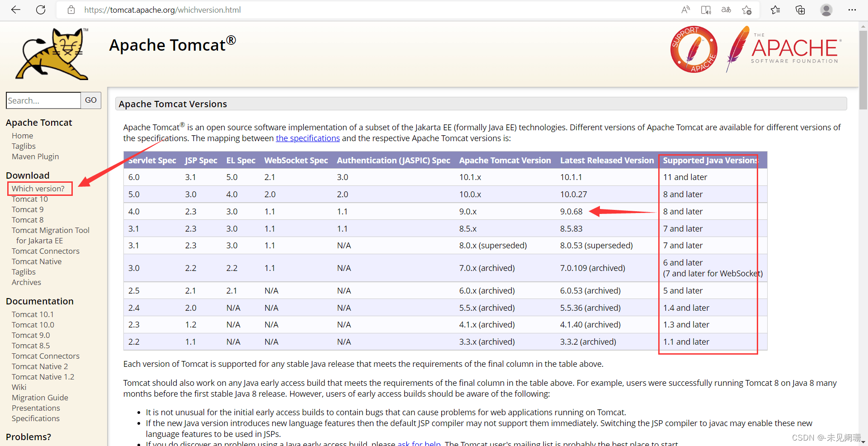The image size is (868, 446).
Task: Click the 10.0.27 version cell
Action: 574,195
